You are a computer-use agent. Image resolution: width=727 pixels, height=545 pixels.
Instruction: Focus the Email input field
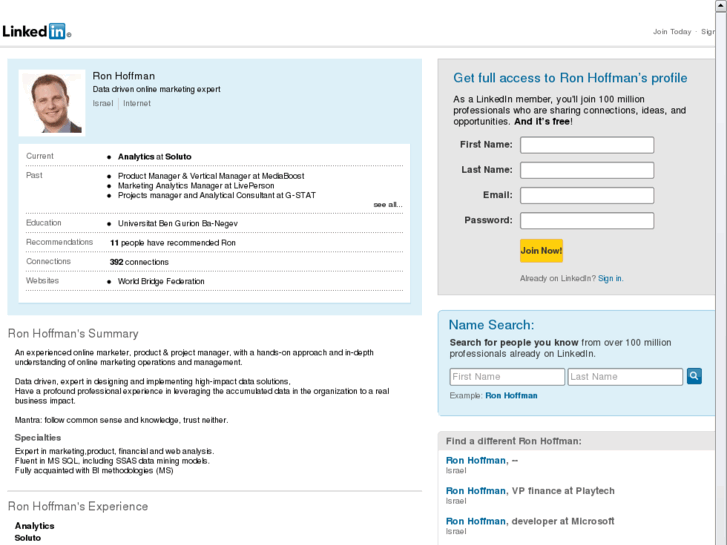tap(587, 195)
